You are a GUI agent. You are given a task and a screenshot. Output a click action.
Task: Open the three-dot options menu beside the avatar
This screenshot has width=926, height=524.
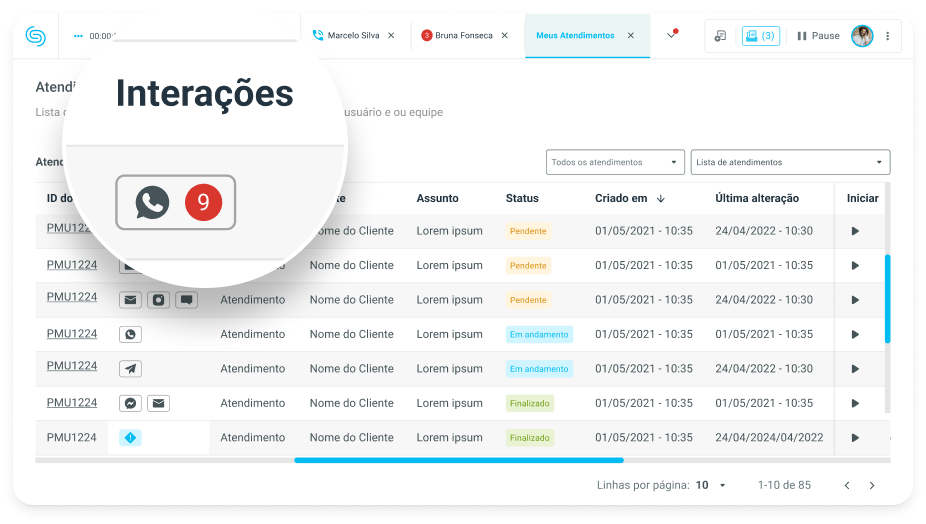click(x=887, y=36)
